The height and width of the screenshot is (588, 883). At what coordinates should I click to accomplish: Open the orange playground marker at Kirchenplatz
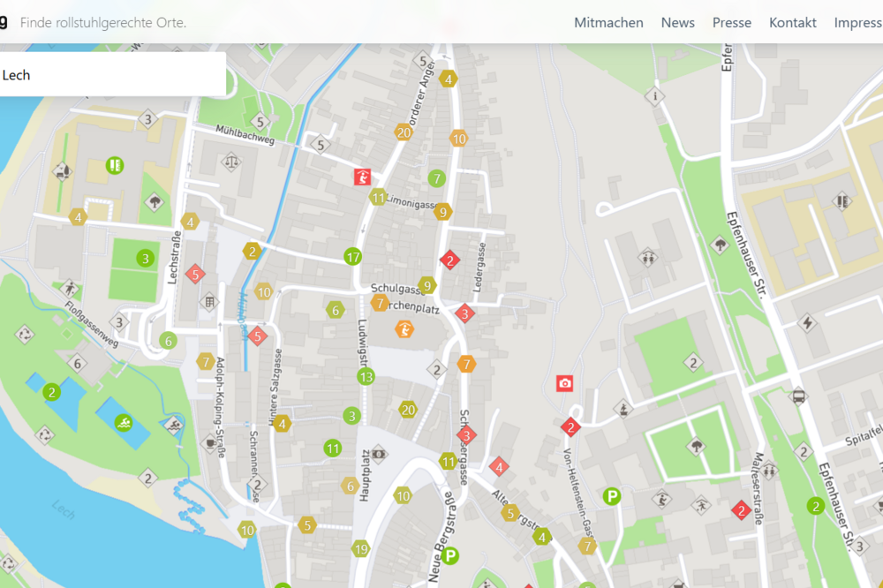click(x=404, y=329)
